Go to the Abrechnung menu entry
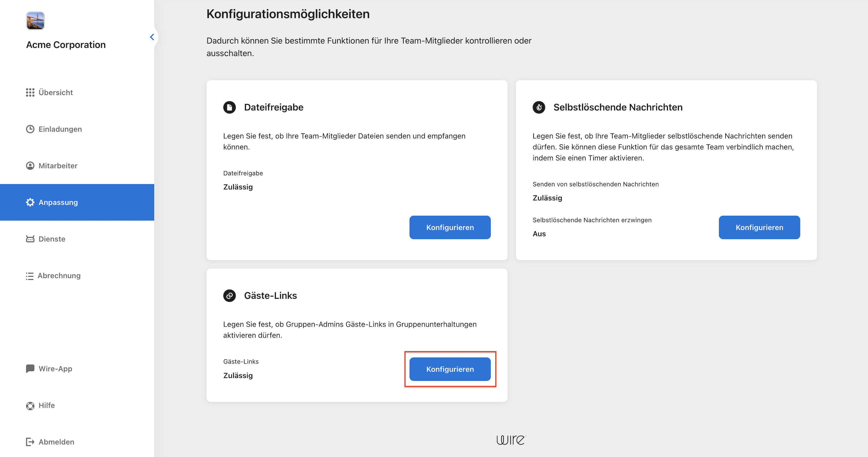Screen dimensions: 868x457 coord(59,276)
